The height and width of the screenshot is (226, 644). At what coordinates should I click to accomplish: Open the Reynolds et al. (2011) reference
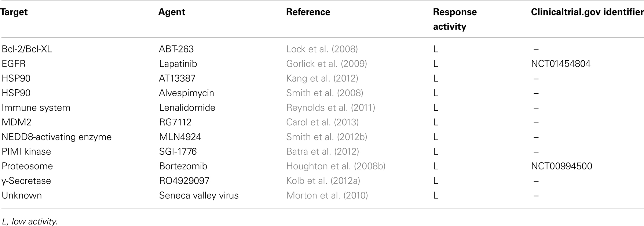tap(330, 108)
